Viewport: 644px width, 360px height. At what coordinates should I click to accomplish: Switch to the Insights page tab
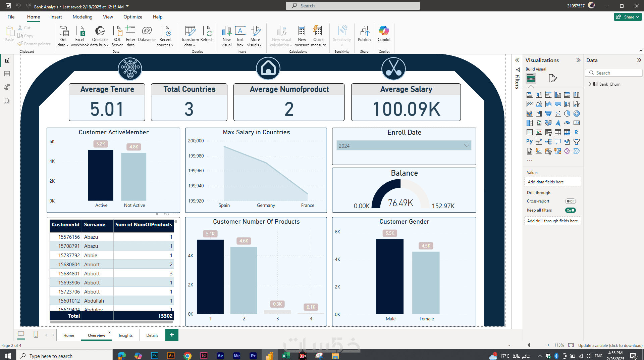(126, 335)
